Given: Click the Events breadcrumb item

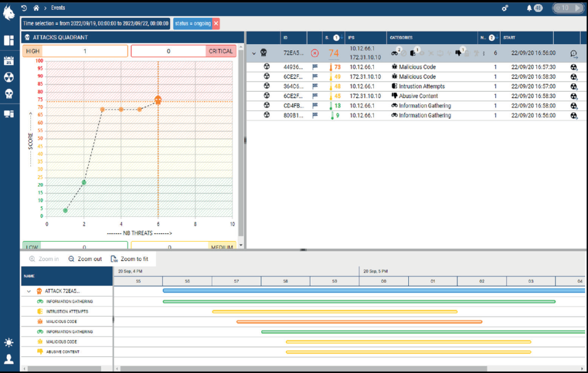Looking at the screenshot, I should point(58,8).
